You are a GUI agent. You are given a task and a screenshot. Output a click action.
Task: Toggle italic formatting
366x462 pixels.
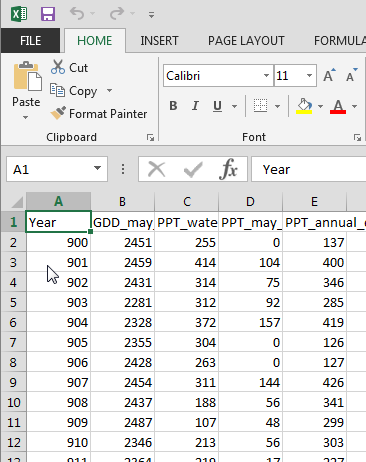point(195,106)
